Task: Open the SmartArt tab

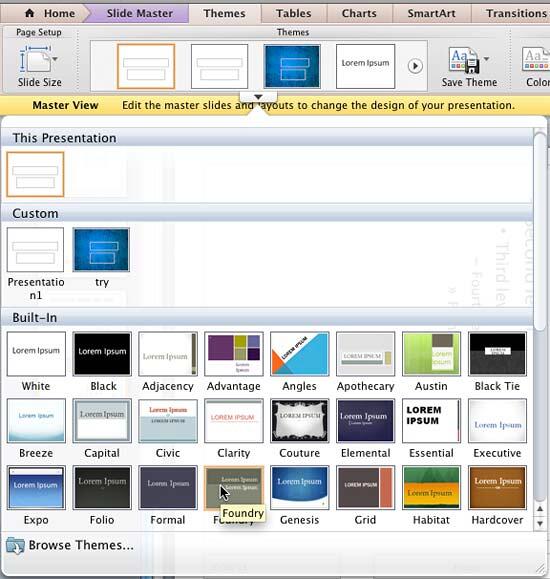Action: [x=431, y=13]
